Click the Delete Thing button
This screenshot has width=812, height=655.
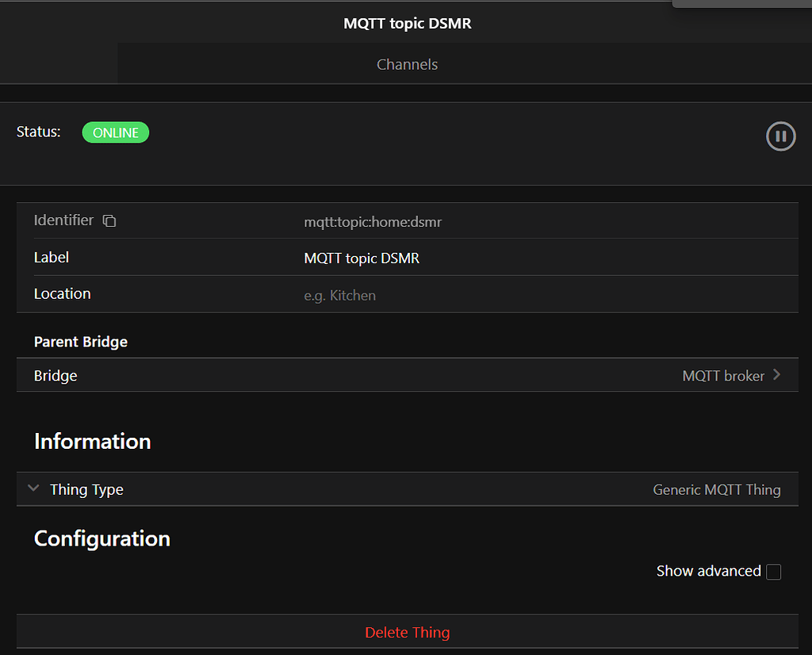point(407,632)
